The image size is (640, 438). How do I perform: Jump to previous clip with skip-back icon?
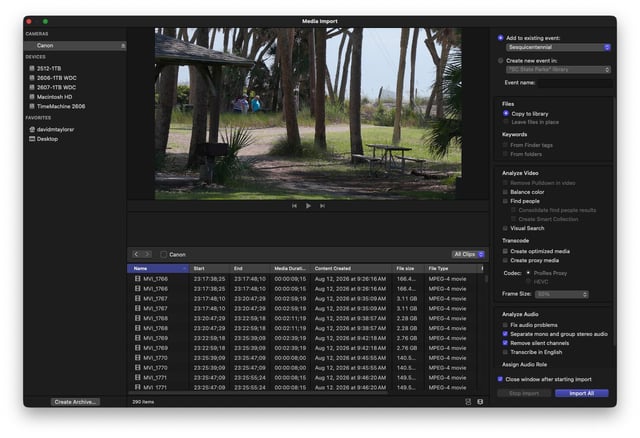(x=294, y=206)
